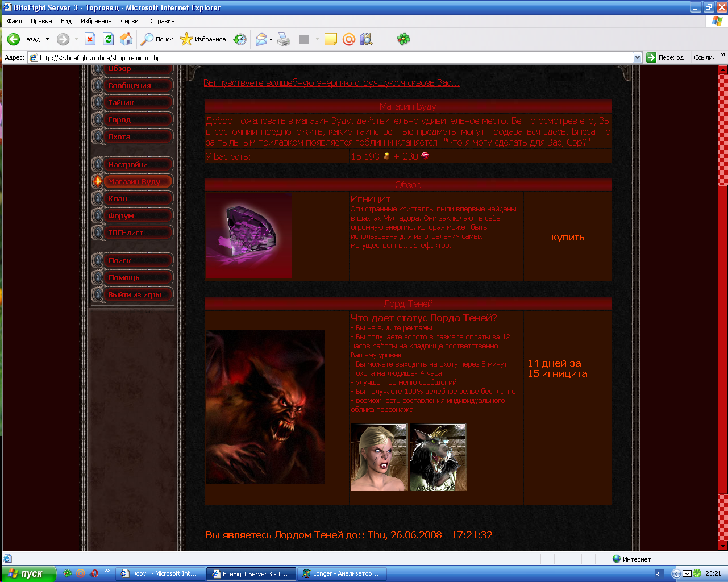Viewport: 728px width, 582px height.
Task: Click the Print icon in the toolbar
Action: click(x=284, y=39)
